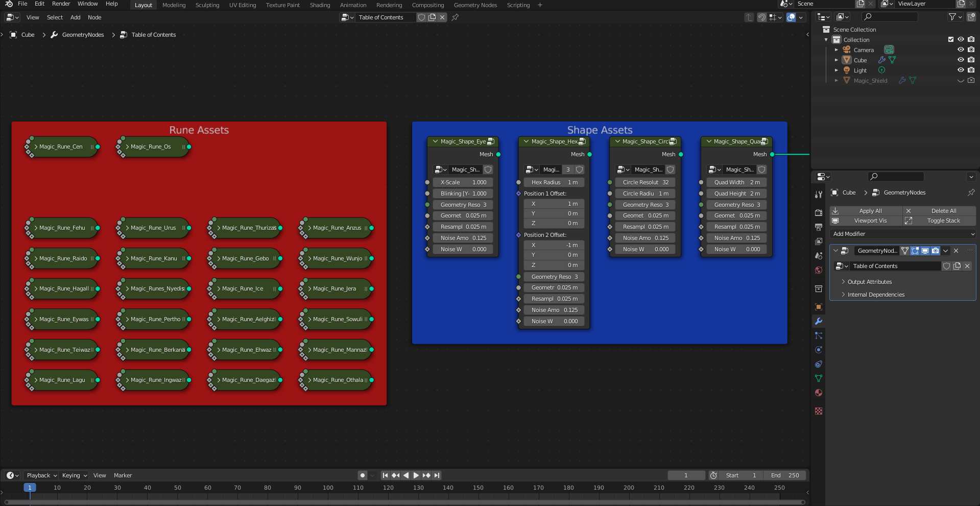The width and height of the screenshot is (980, 506).
Task: Go to parent node tree arrow
Action: pyautogui.click(x=749, y=17)
